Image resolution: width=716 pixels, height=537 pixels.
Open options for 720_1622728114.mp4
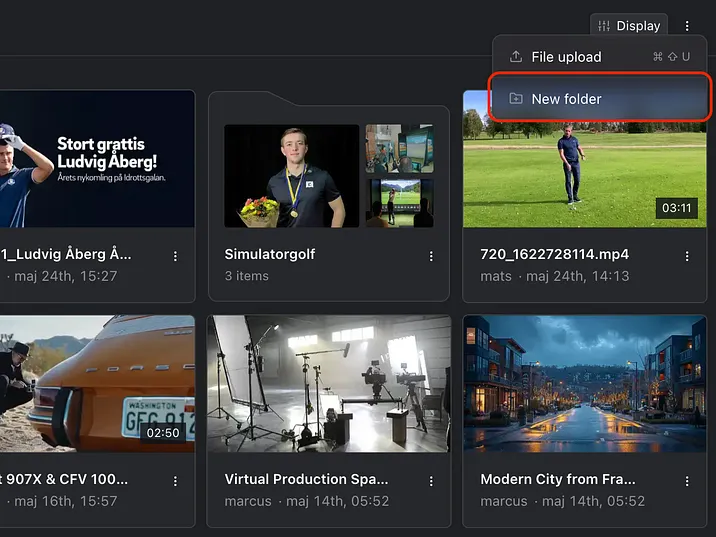[687, 256]
